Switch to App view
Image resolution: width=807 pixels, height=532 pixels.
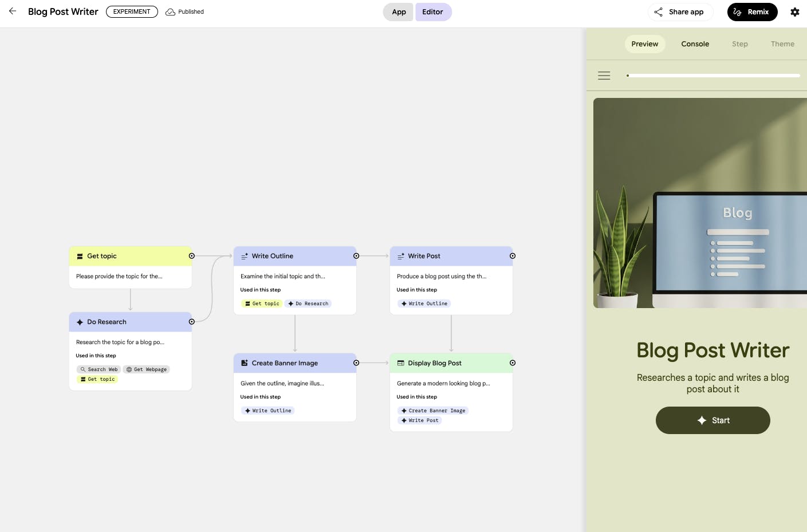(x=399, y=12)
